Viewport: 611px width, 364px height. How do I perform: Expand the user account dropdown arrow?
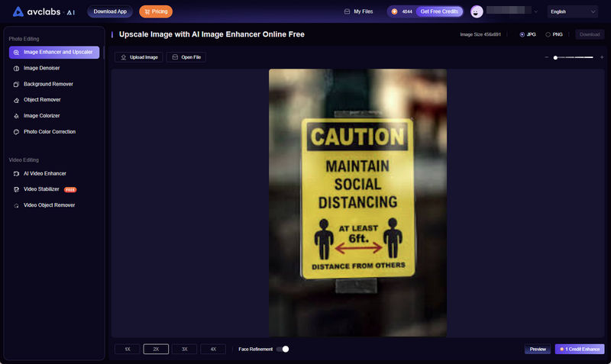click(535, 12)
